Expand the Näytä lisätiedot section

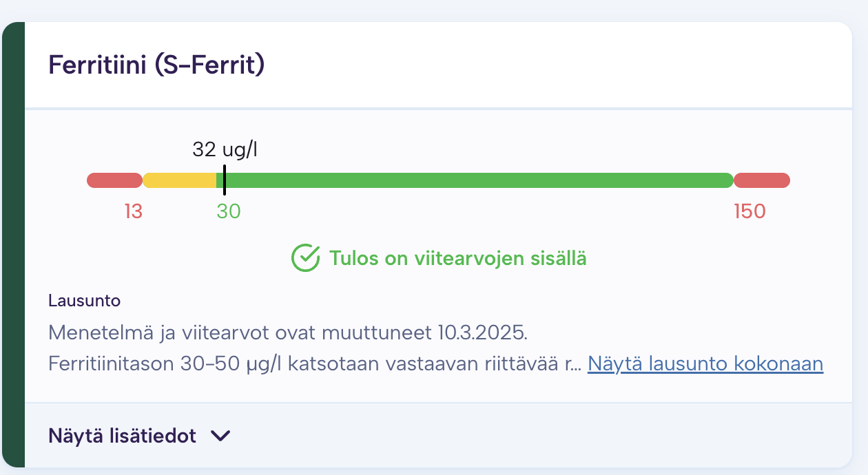(122, 436)
